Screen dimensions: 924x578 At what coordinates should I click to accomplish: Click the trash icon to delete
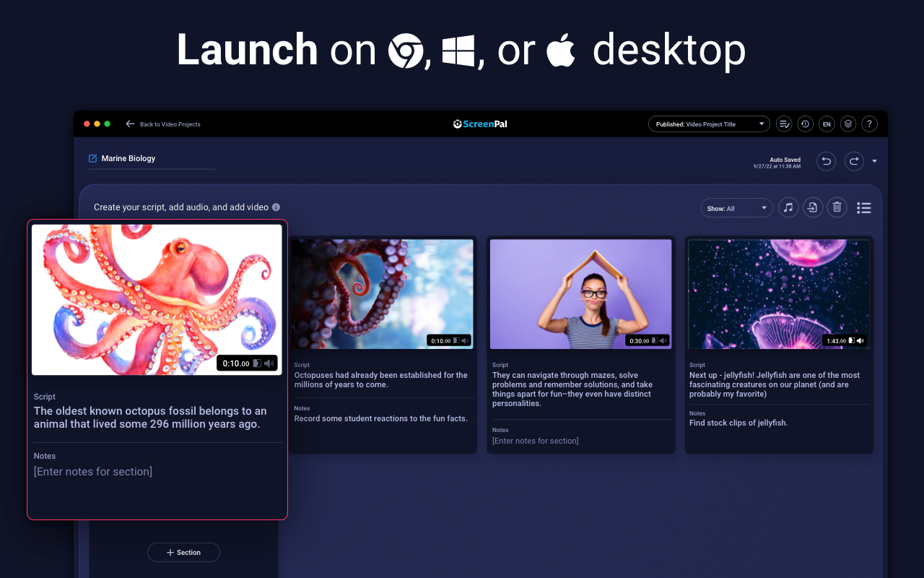click(x=837, y=207)
